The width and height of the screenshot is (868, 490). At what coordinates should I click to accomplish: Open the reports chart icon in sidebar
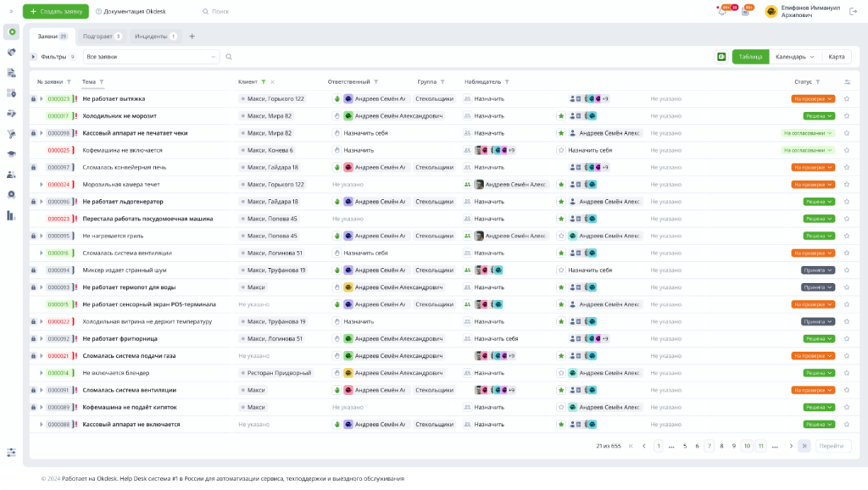11,215
